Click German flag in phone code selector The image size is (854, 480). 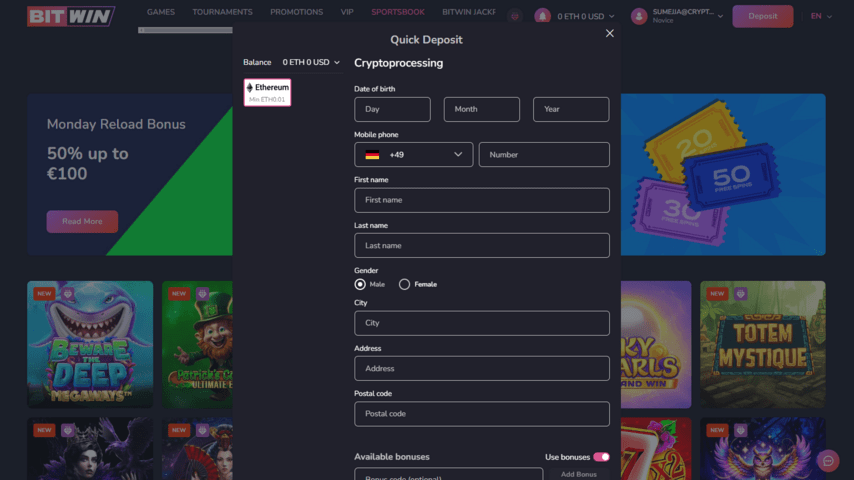click(x=373, y=155)
